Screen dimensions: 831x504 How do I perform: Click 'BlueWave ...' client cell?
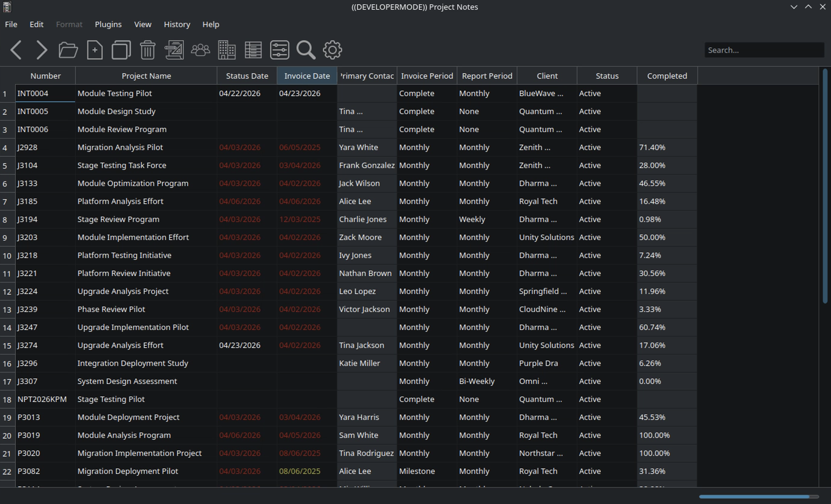click(x=547, y=93)
